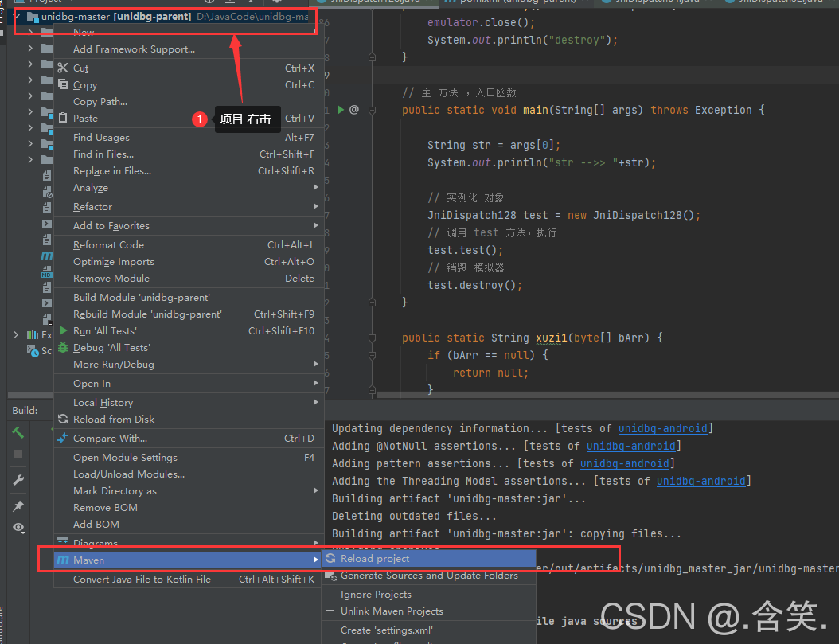The width and height of the screenshot is (839, 644).
Task: Select Open Module Settings entry
Action: 189,457
